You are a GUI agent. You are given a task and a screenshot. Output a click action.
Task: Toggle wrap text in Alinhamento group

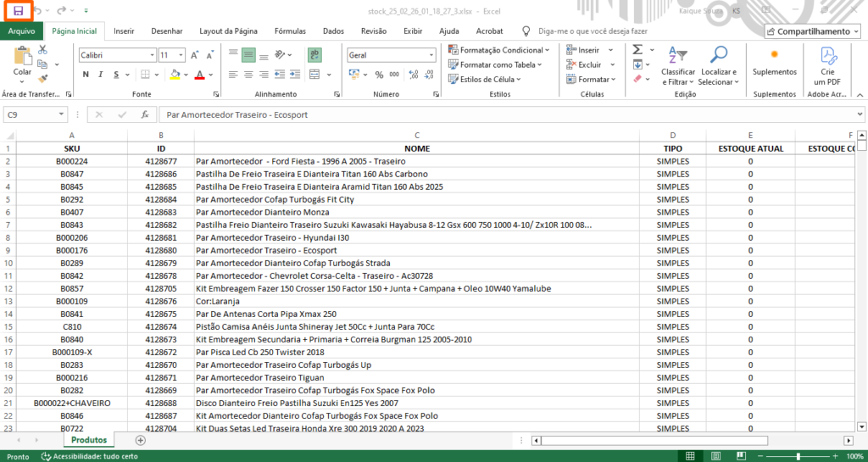314,54
